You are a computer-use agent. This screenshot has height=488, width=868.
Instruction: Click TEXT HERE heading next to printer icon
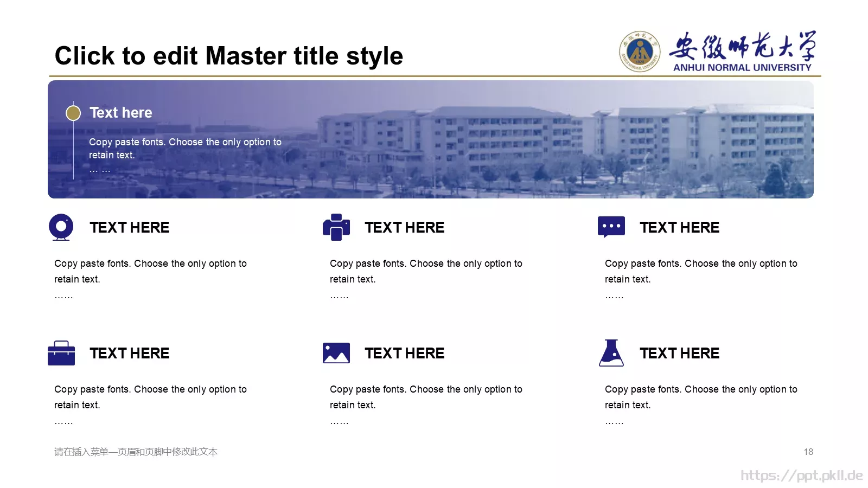[405, 228]
